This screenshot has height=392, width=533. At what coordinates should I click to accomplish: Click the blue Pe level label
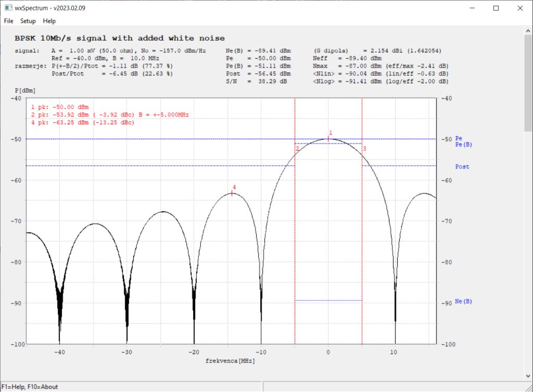tap(459, 138)
